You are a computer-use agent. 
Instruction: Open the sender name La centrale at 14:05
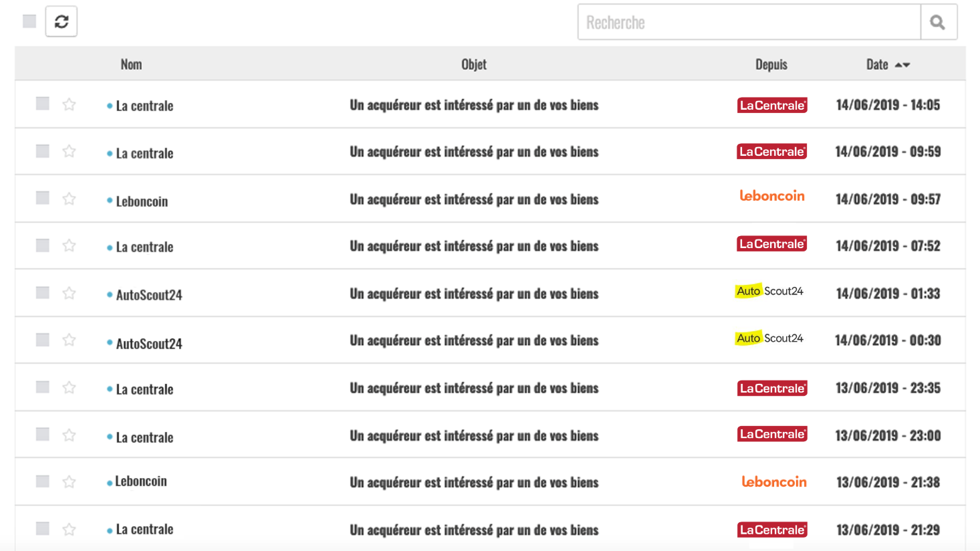point(144,106)
